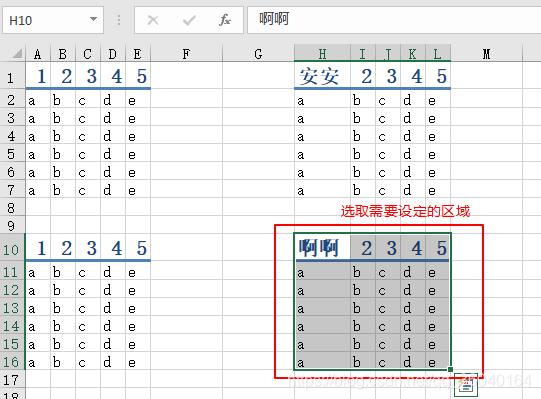This screenshot has width=541, height=399.
Task: Click the Select All corner triangle
Action: pos(17,53)
